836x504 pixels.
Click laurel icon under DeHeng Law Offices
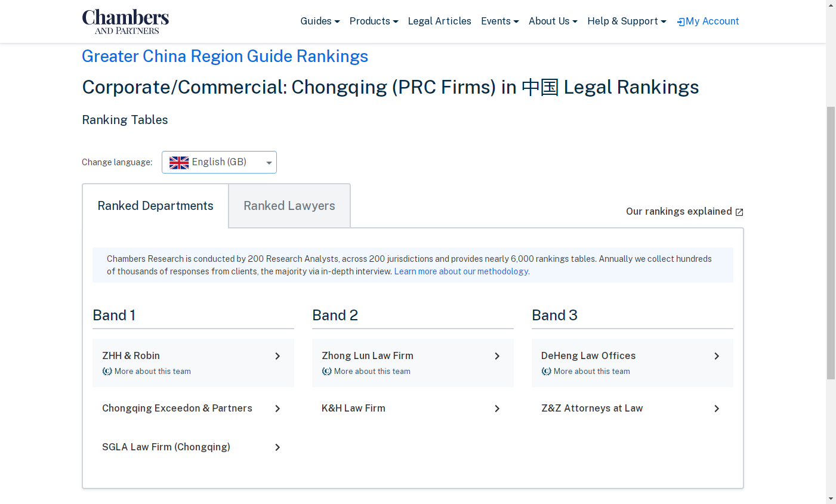[x=547, y=371]
